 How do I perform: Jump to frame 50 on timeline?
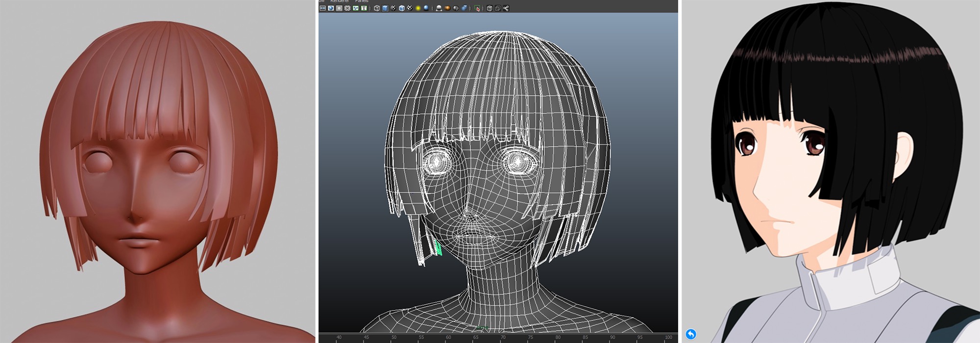pos(394,338)
